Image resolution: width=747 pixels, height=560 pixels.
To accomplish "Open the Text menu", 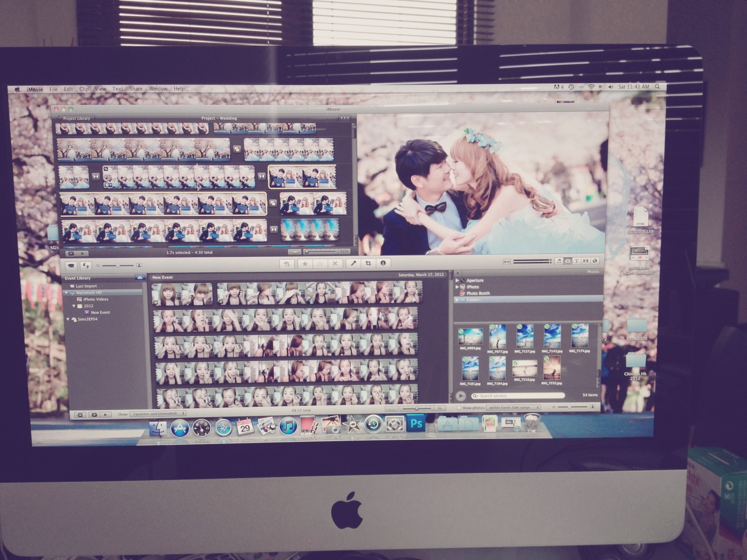I will coord(118,89).
